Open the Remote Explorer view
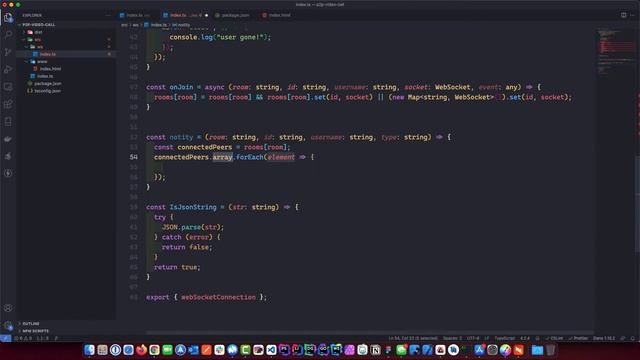 8,87
